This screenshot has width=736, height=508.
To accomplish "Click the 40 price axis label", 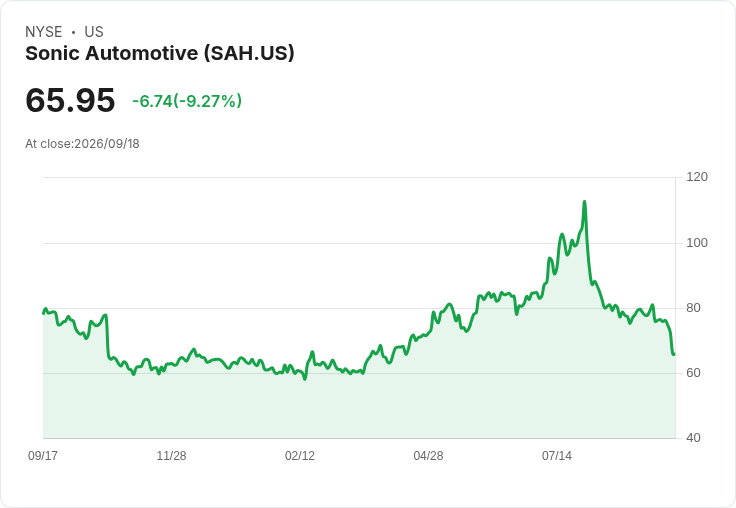I will [693, 438].
